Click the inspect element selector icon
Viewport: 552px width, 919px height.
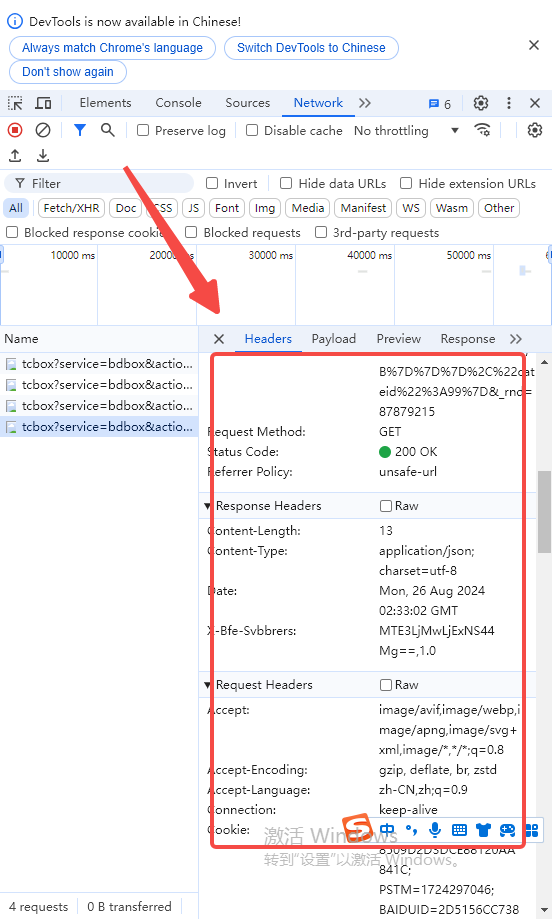click(x=15, y=103)
